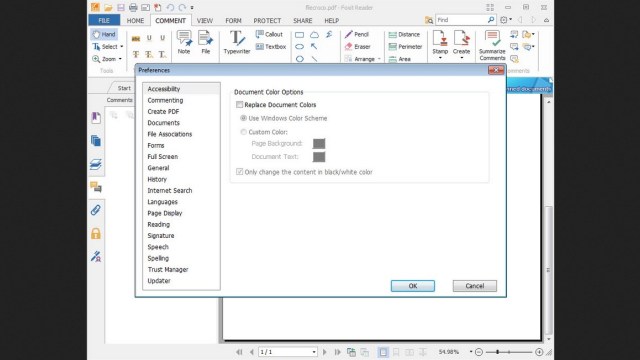Click the Summarize Comments icon
The height and width of the screenshot is (360, 640).
[x=492, y=45]
